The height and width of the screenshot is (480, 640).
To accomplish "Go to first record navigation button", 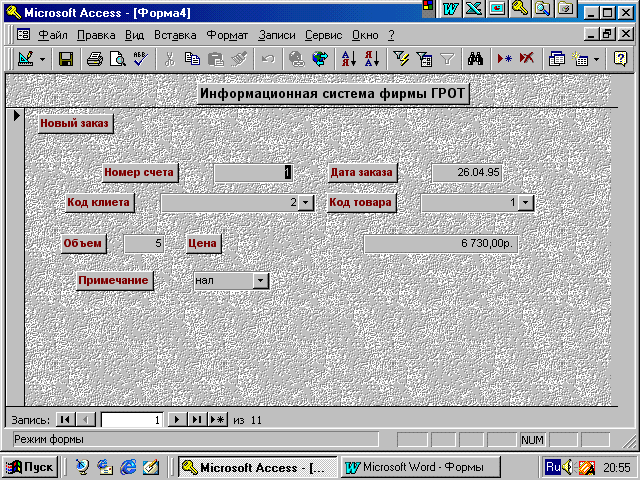I will [65, 420].
